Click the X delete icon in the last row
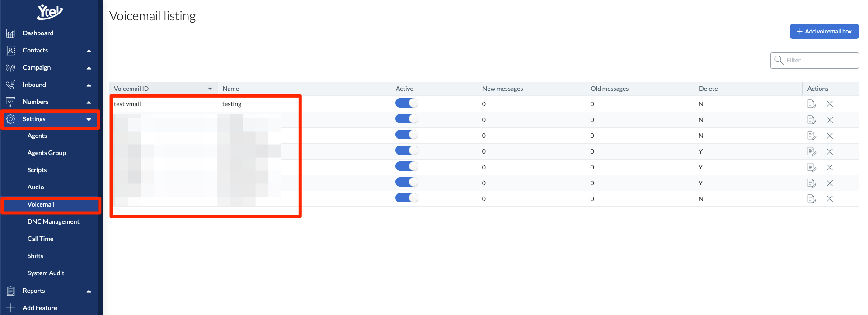This screenshot has height=315, width=868. pyautogui.click(x=830, y=199)
